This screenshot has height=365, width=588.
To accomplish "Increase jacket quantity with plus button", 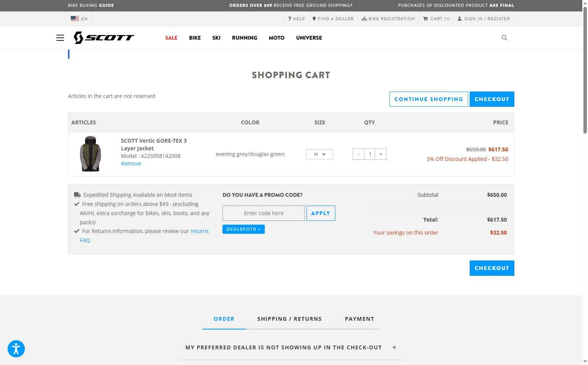I will (381, 154).
